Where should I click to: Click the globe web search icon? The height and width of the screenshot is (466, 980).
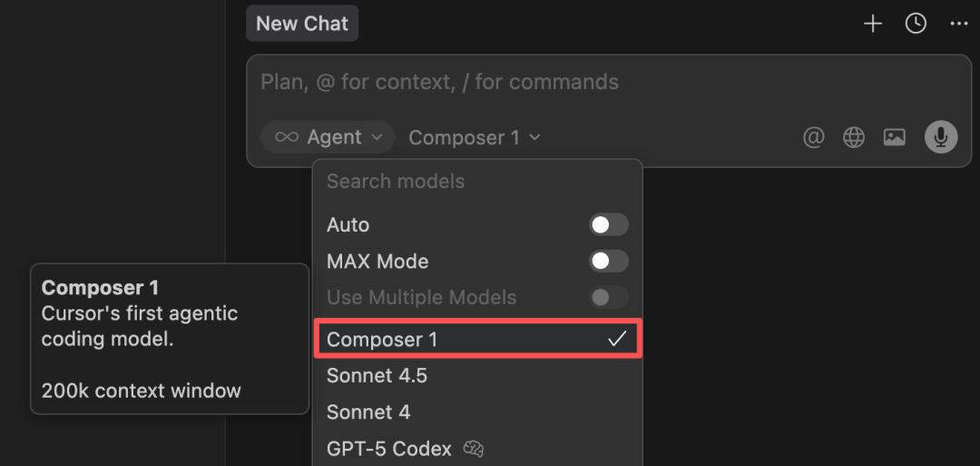(854, 137)
